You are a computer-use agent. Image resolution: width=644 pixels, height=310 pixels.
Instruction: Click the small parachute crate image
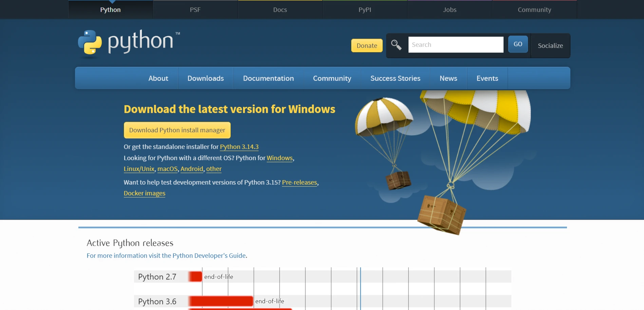click(398, 180)
